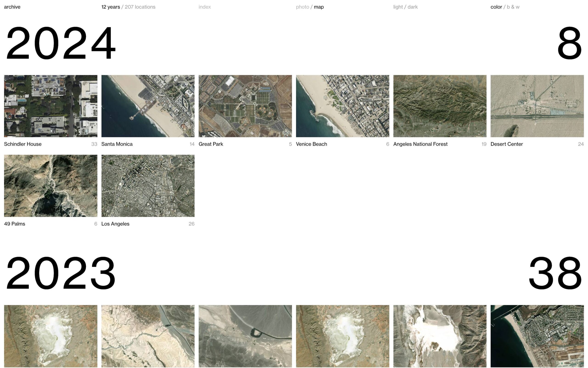Click the Los Angeles title
Image resolution: width=588 pixels, height=368 pixels.
115,224
